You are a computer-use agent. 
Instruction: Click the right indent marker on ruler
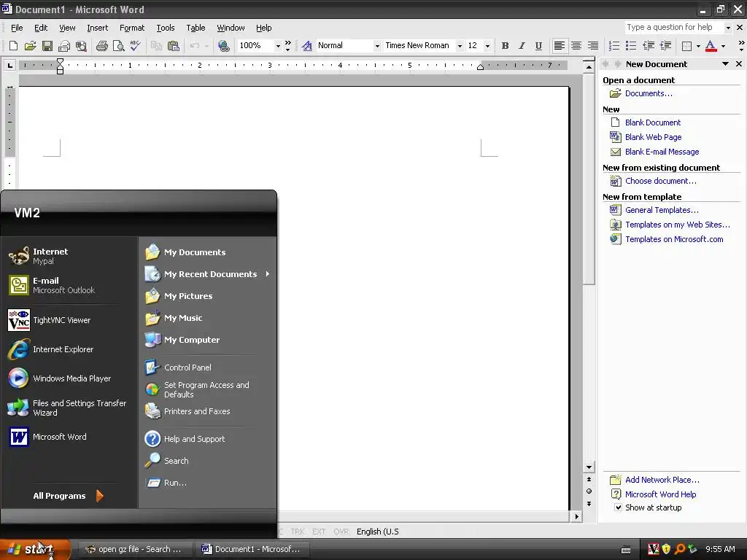pos(480,67)
